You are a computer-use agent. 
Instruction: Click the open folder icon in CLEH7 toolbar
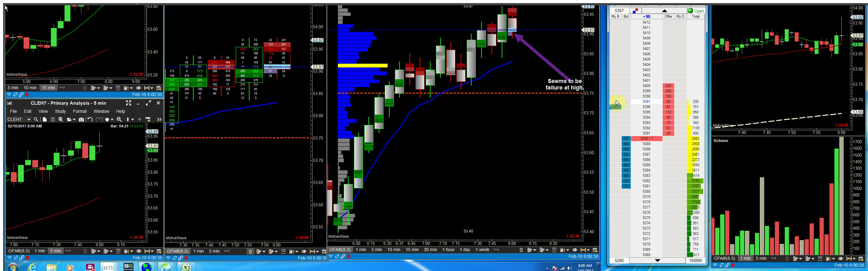69,119
